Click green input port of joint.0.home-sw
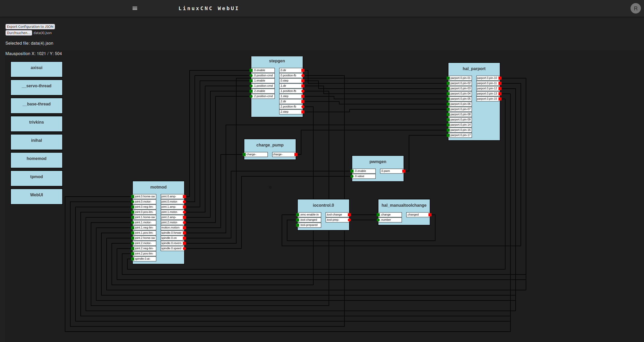The width and height of the screenshot is (644, 342). tap(133, 197)
